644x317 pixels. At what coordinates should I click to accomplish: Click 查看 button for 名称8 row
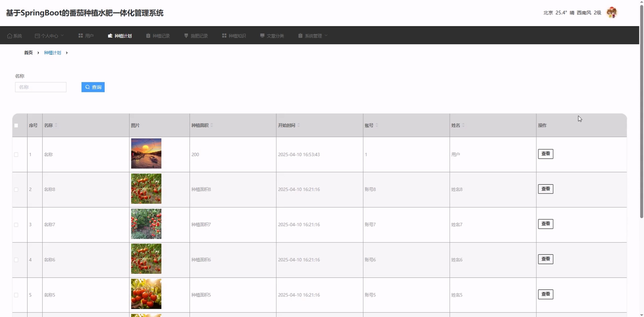tap(545, 189)
